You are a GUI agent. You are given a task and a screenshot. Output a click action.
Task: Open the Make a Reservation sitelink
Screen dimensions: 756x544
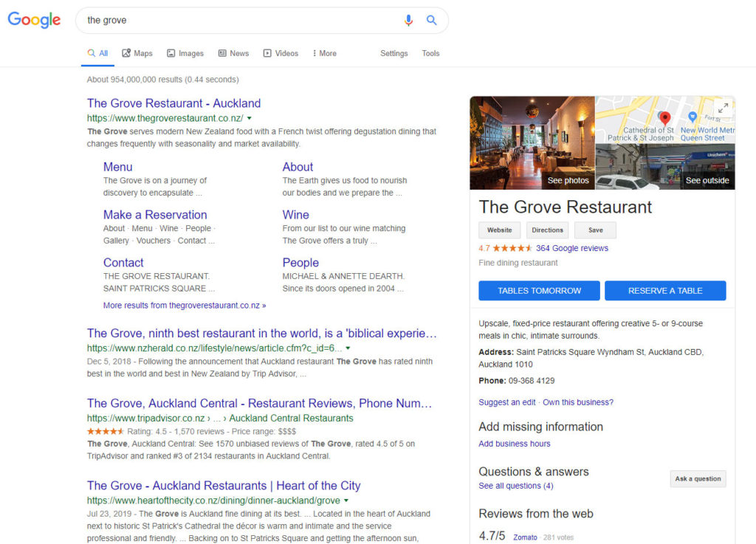coord(155,215)
